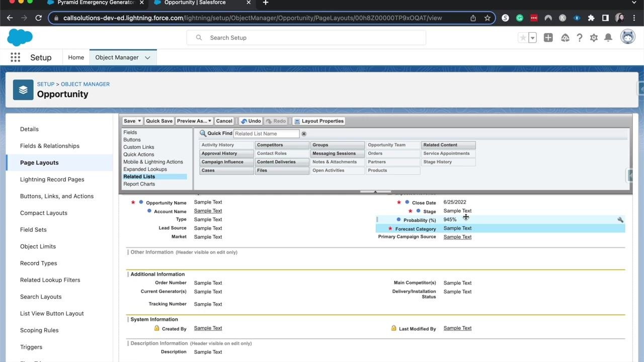The image size is (644, 362).
Task: Select Mobile & Lightning Actions palette category
Action: (x=153, y=162)
